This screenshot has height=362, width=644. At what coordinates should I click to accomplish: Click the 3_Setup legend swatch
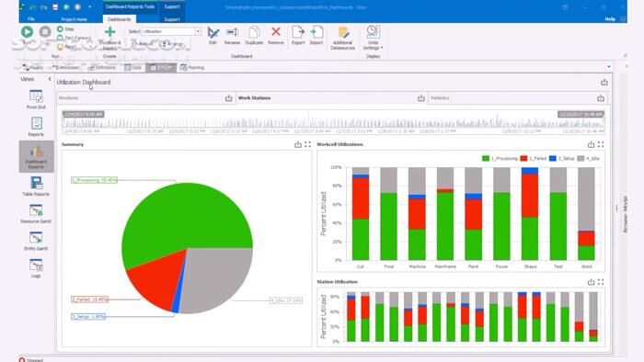pos(553,158)
